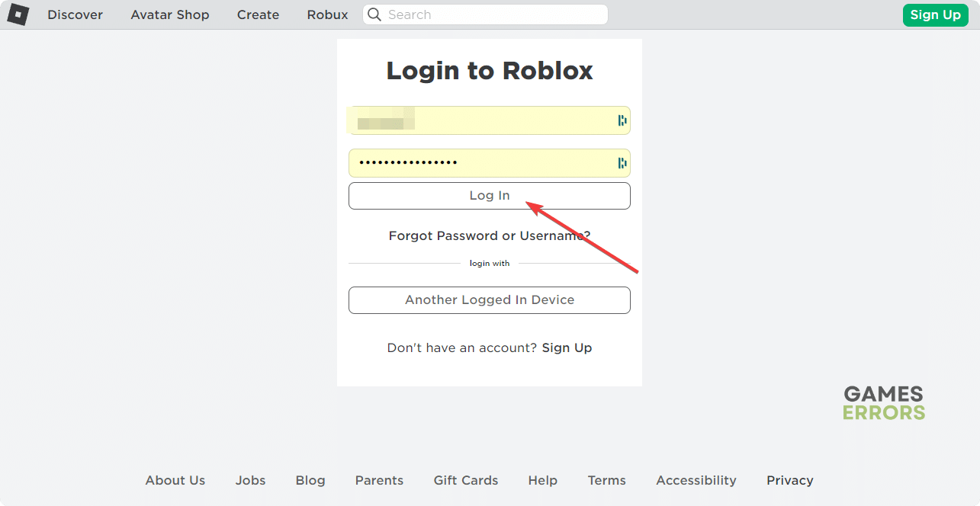
Task: Click password manager icon in username field
Action: (622, 120)
